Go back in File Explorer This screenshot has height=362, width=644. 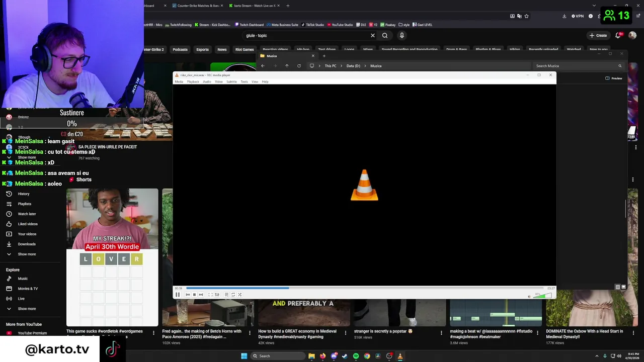pyautogui.click(x=263, y=66)
